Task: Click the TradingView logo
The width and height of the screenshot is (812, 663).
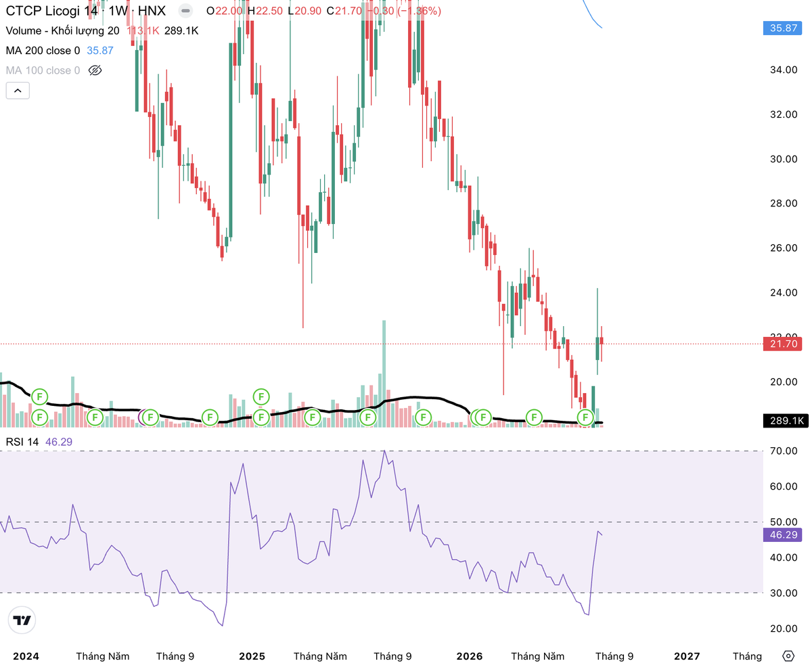Action: pos(22,620)
